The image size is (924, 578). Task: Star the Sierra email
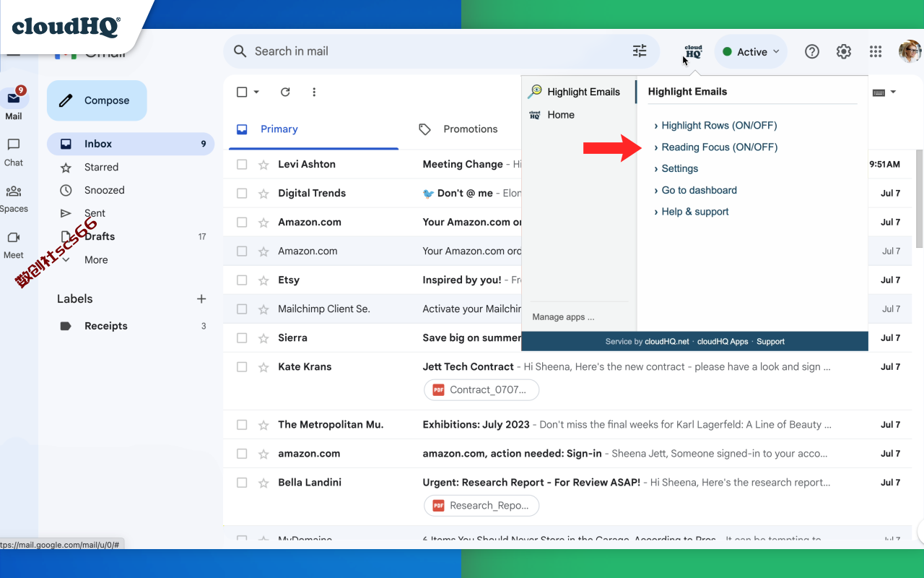click(263, 337)
